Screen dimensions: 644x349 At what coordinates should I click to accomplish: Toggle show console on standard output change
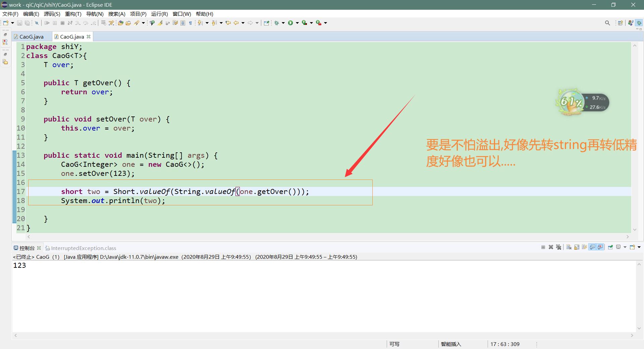pyautogui.click(x=592, y=247)
